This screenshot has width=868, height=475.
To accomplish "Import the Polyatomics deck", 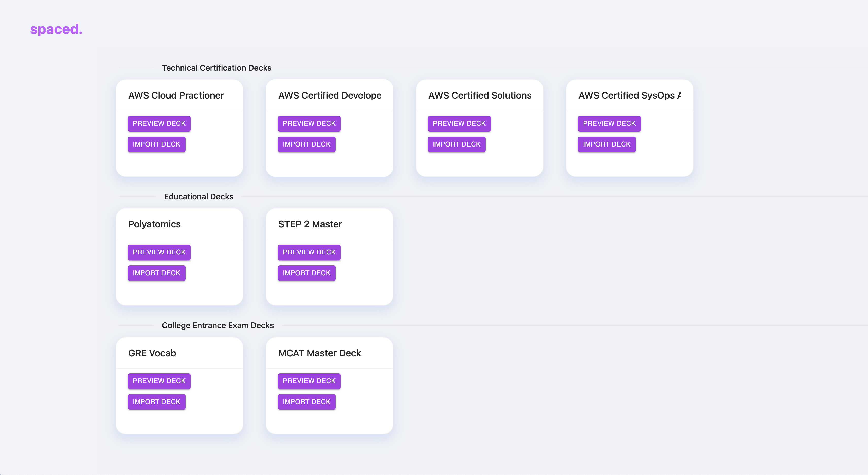I will pos(156,273).
